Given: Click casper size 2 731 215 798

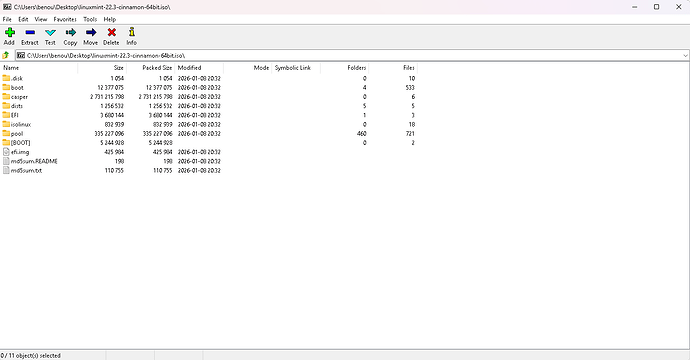Looking at the screenshot, I should pyautogui.click(x=107, y=97).
